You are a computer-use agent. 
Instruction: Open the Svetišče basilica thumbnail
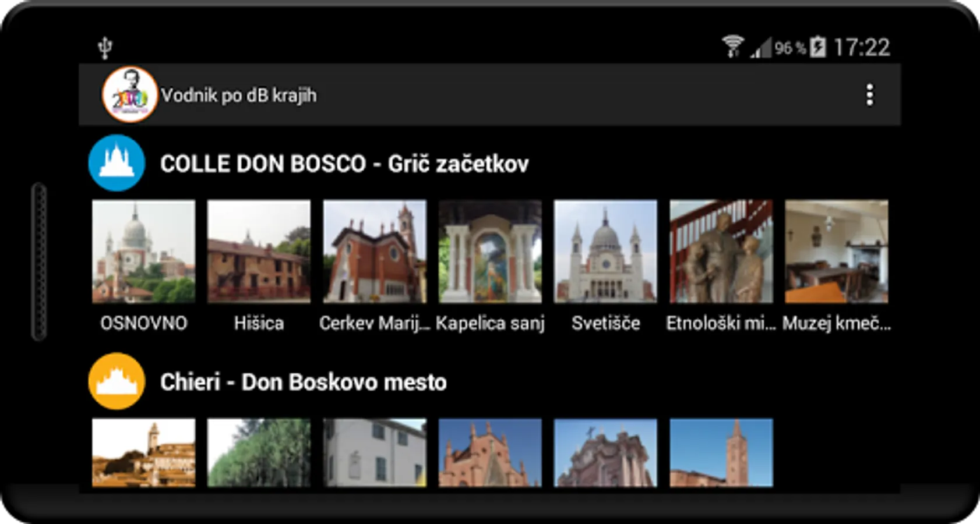click(605, 252)
